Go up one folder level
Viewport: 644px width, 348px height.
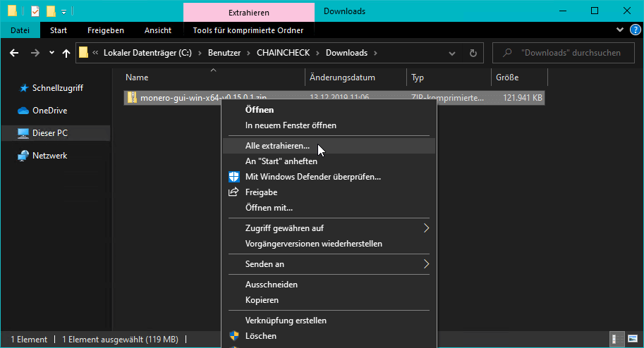point(66,53)
